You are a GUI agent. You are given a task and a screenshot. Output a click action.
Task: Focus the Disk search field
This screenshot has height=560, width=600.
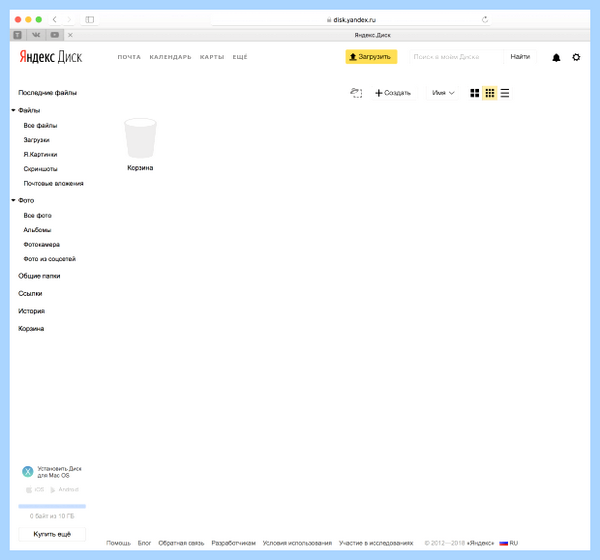coord(457,57)
